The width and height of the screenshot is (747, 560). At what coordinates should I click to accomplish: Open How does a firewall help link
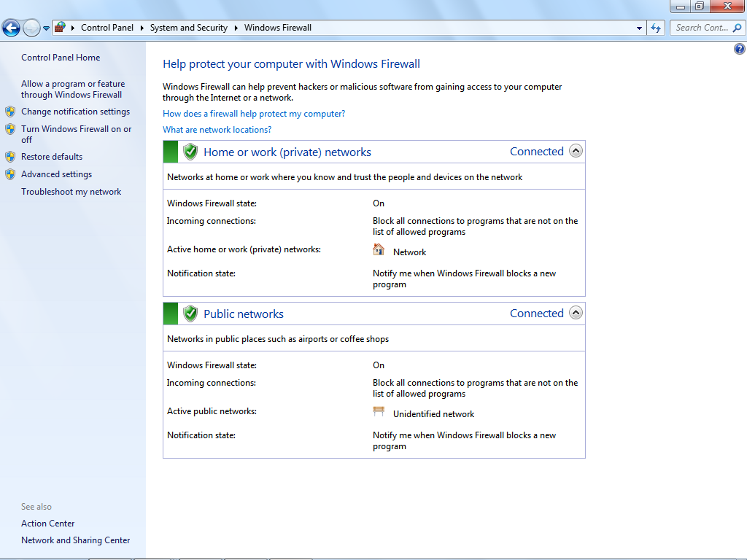coord(254,114)
